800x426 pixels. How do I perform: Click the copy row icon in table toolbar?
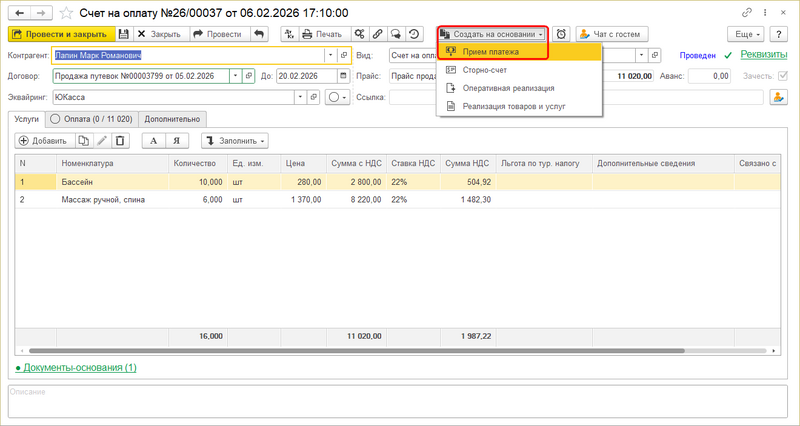[x=83, y=141]
